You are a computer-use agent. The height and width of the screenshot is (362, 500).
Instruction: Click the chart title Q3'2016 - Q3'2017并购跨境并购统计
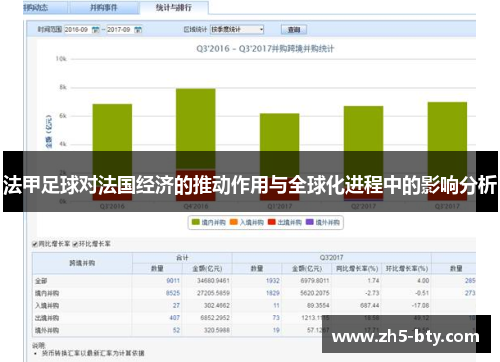[265, 49]
